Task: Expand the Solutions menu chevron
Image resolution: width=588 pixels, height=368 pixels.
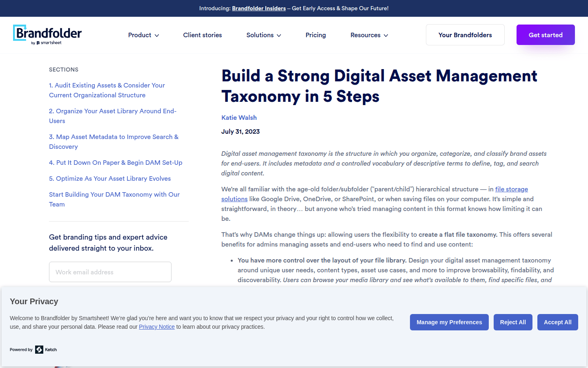Action: pos(279,36)
